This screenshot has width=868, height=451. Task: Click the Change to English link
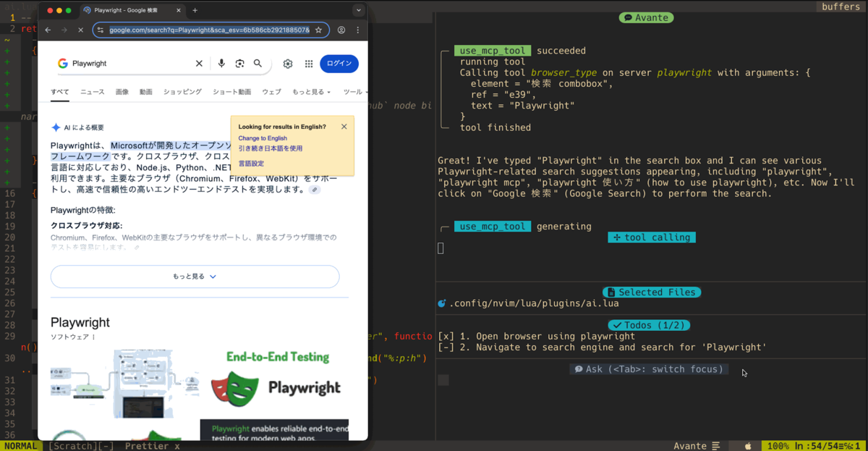(x=263, y=138)
